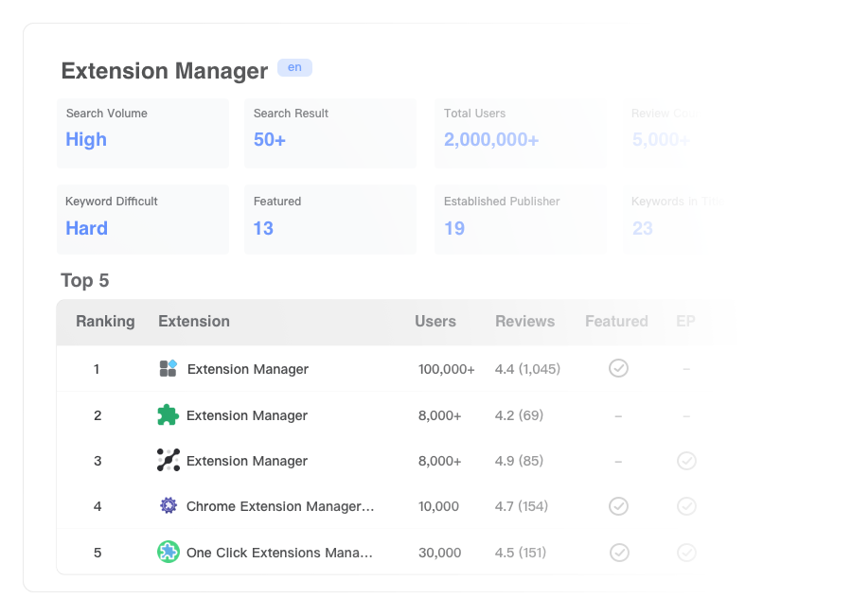
Task: Select the Search Result '50+' value
Action: (x=270, y=140)
